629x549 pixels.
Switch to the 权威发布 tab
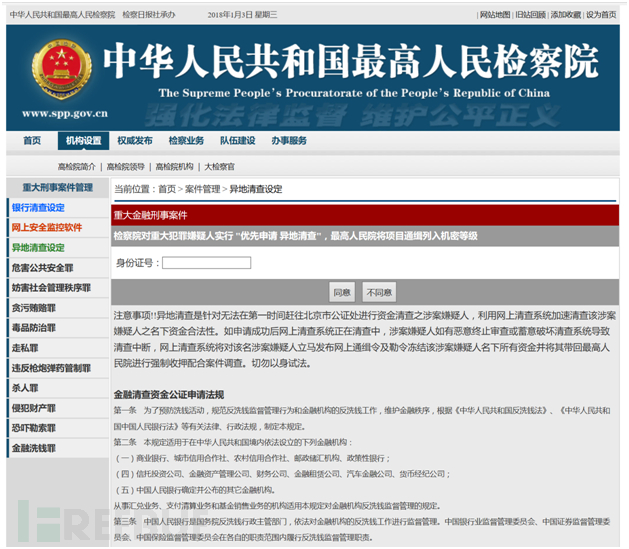pos(135,141)
